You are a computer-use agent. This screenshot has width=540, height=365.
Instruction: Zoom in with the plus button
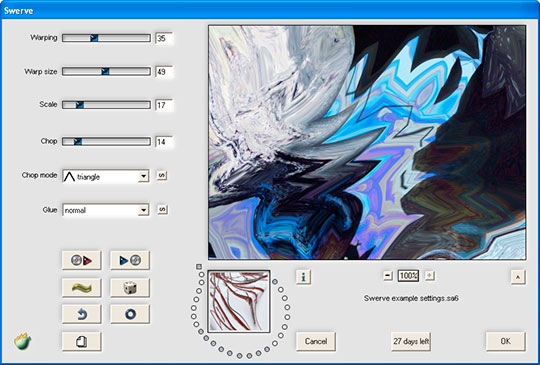[429, 275]
